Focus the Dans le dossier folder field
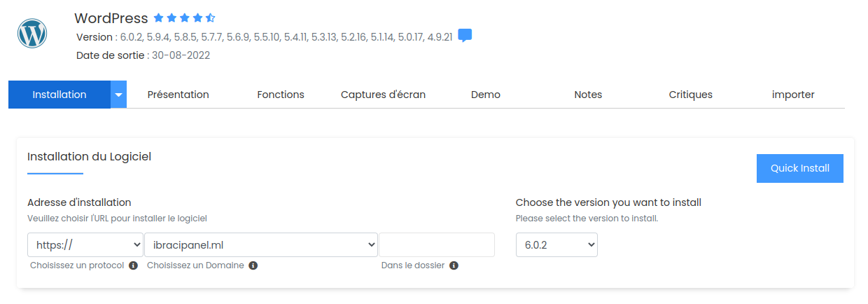868x304 pixels. click(437, 245)
